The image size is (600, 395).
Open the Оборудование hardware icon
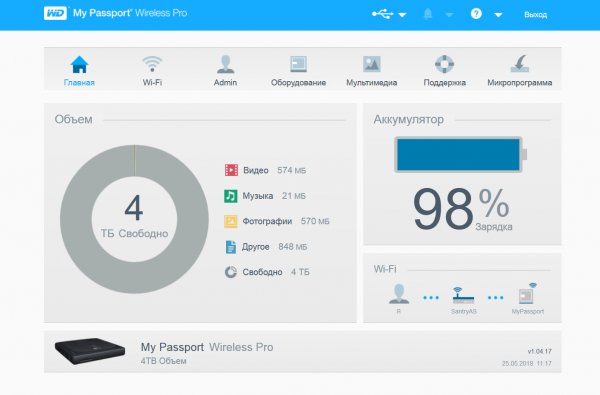[x=298, y=64]
